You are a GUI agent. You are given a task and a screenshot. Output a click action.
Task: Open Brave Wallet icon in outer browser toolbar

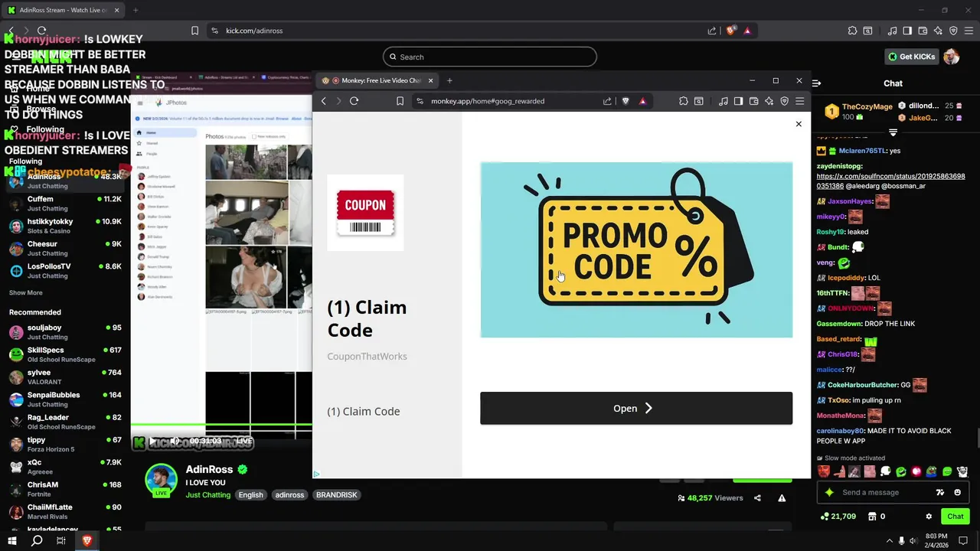(923, 31)
